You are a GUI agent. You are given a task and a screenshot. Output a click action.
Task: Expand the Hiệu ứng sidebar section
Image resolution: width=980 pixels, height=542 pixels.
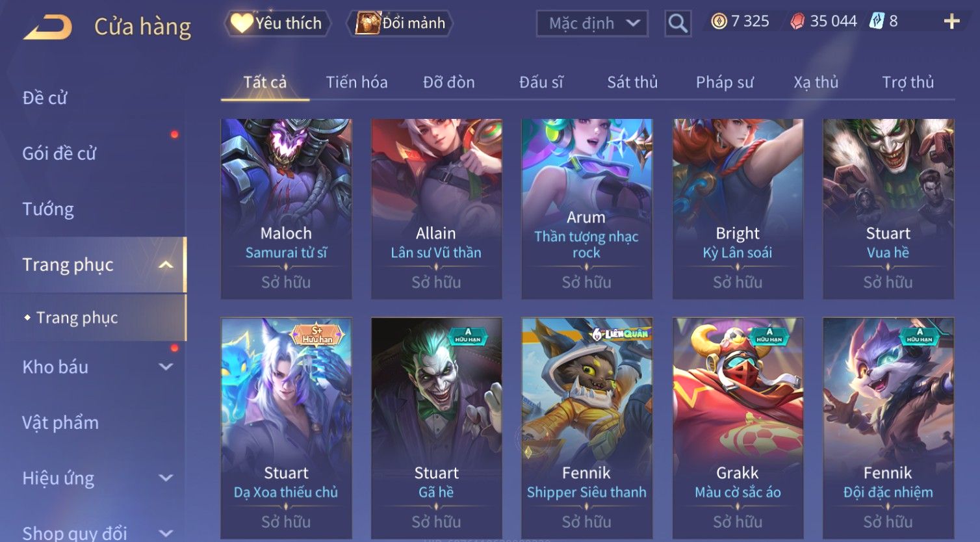pyautogui.click(x=166, y=478)
